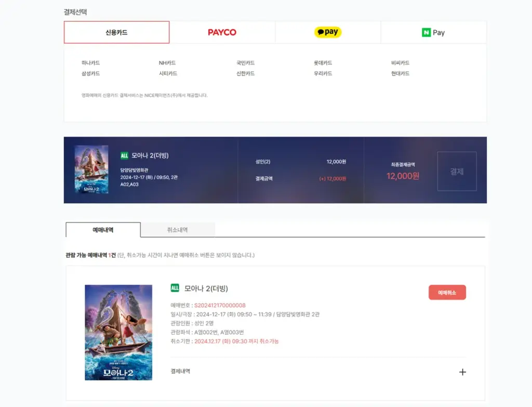Select 하나카드 as credit card
Viewport: 532px width, 407px height.
click(x=90, y=63)
